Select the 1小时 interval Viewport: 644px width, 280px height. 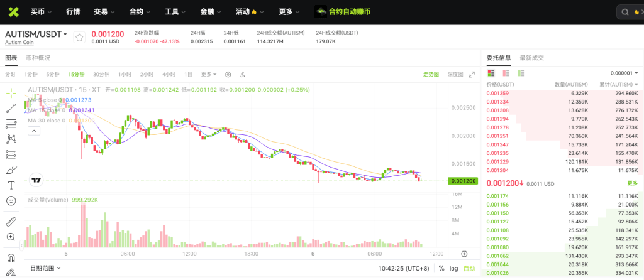(x=125, y=75)
